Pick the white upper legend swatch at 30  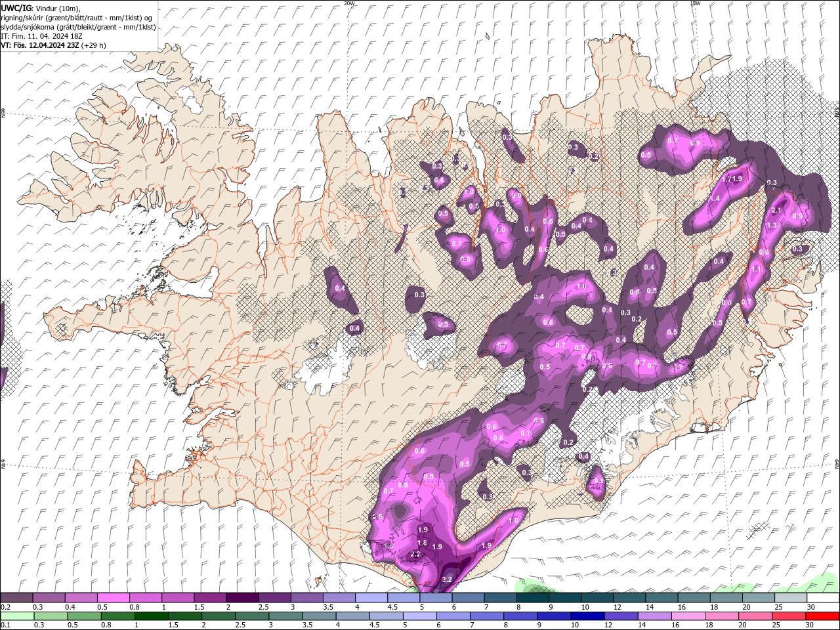[x=823, y=598]
